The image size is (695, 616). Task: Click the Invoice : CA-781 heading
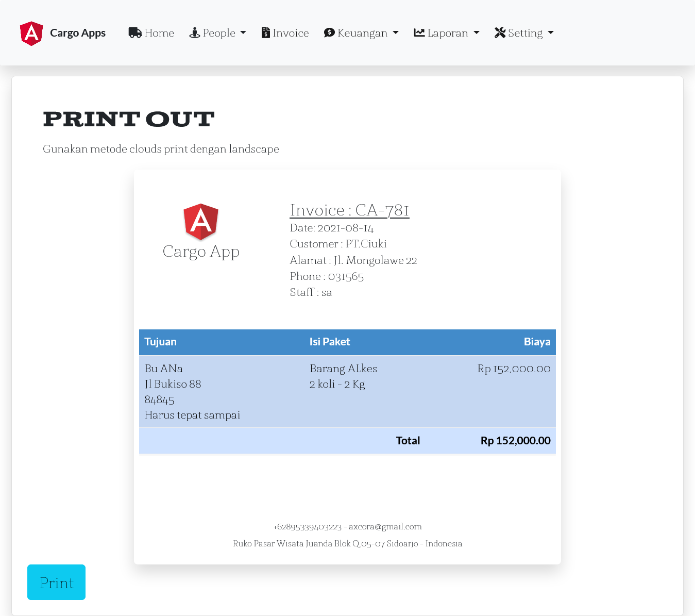click(x=350, y=210)
